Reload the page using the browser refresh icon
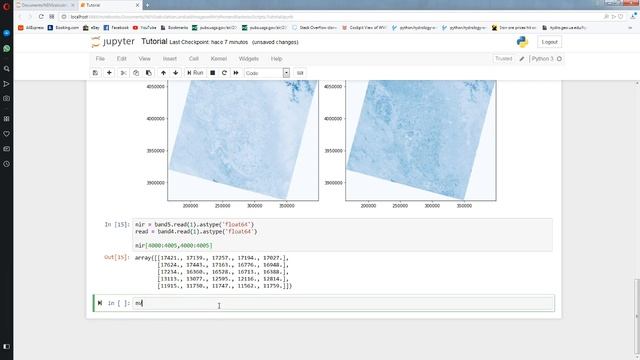Screen dimensions: 640x360 point(41,17)
